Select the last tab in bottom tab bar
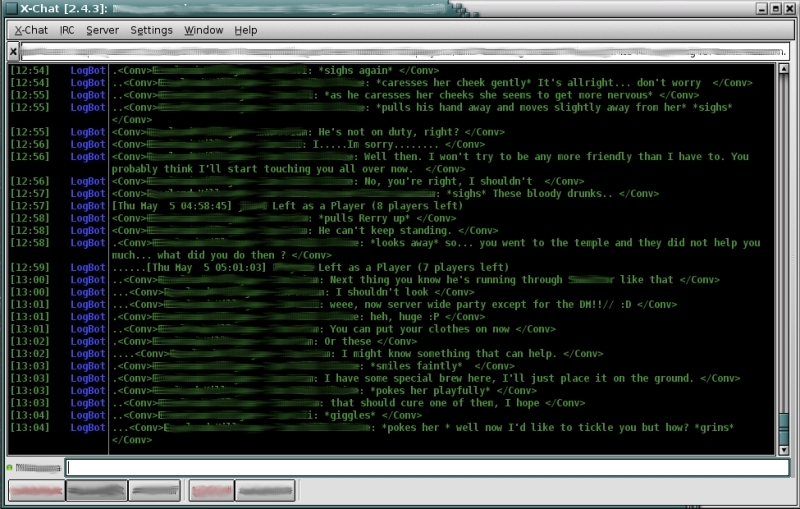 [x=265, y=491]
